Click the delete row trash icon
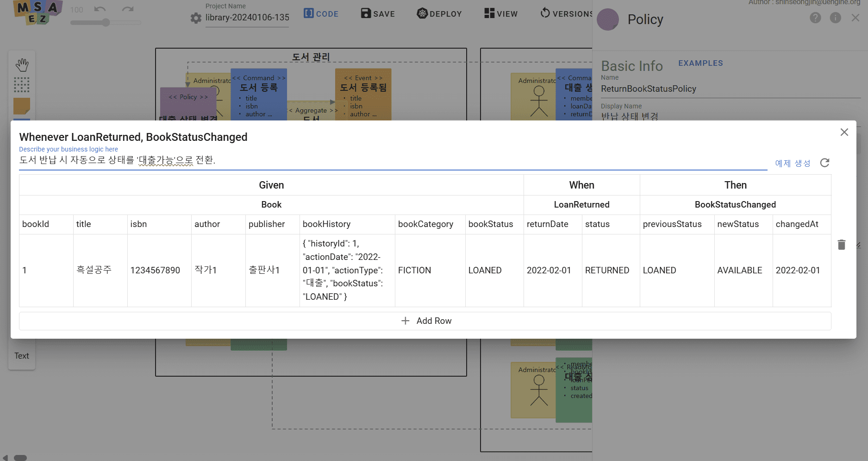The image size is (868, 461). tap(841, 245)
